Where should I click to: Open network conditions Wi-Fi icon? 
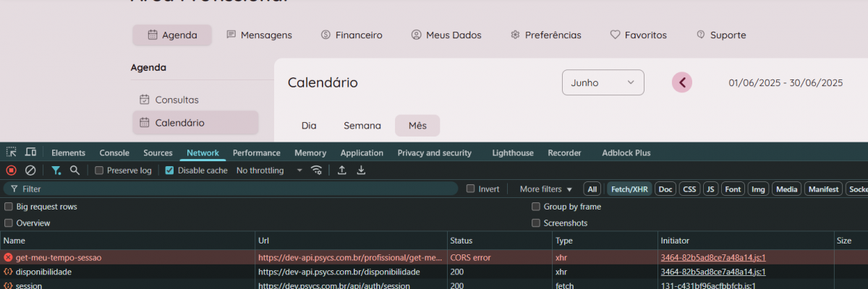click(x=316, y=171)
